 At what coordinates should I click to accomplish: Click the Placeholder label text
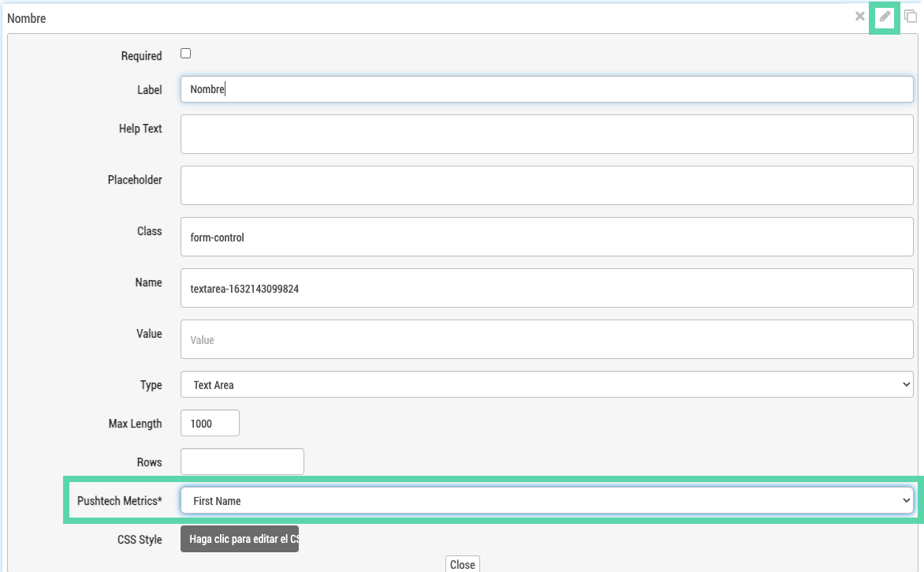click(135, 180)
